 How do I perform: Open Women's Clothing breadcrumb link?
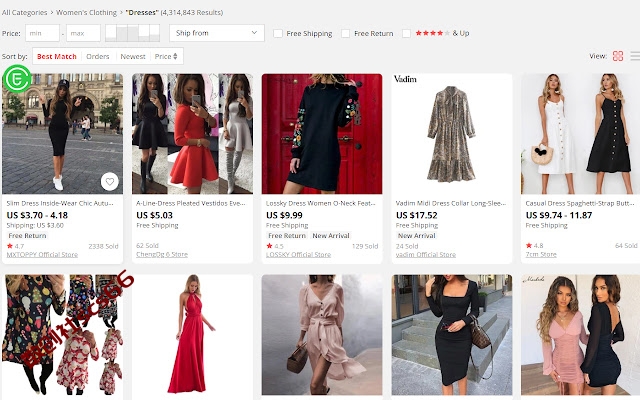[x=86, y=12]
